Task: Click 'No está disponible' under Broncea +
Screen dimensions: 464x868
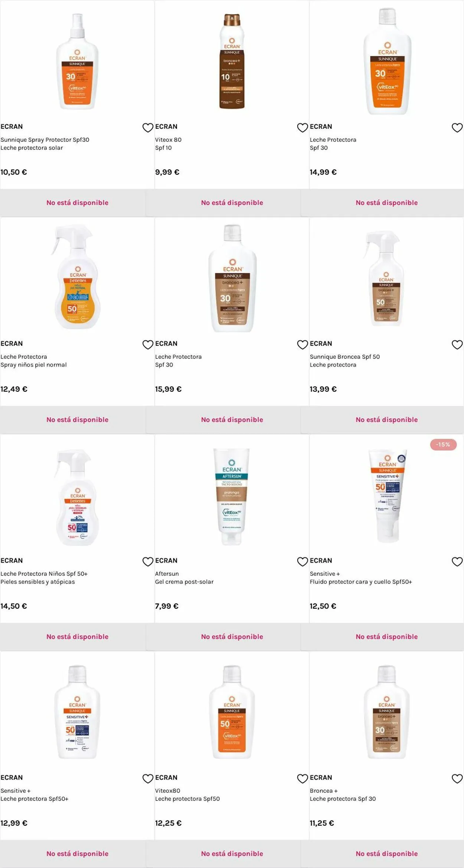Action: 386,854
